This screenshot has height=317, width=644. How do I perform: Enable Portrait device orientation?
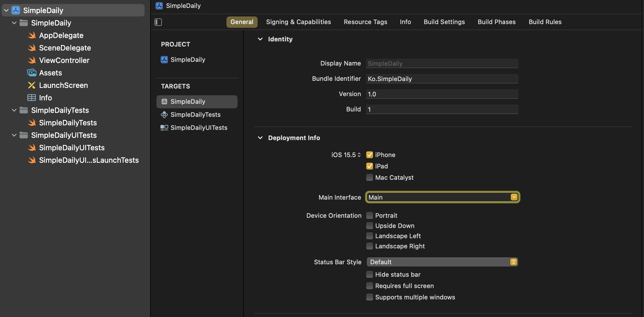(369, 215)
